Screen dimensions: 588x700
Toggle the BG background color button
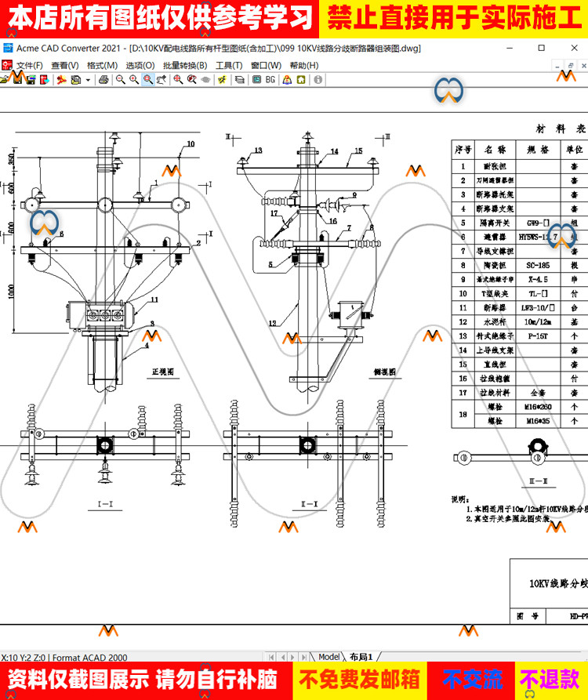(x=270, y=79)
